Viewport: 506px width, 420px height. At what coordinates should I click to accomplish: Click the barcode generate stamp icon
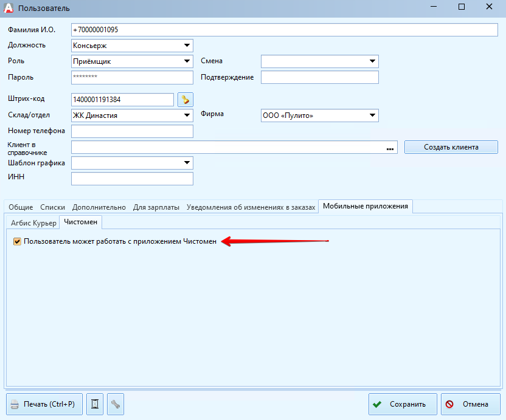click(x=185, y=100)
